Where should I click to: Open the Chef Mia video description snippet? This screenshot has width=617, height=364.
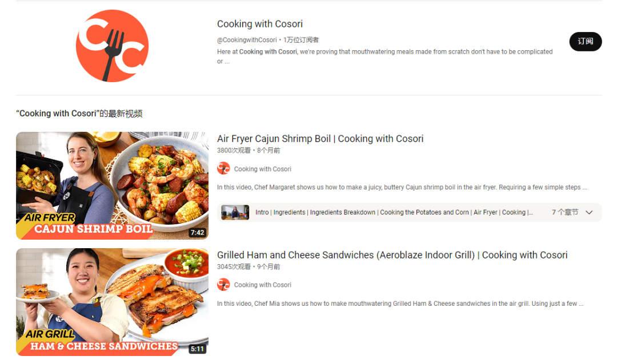click(x=400, y=304)
